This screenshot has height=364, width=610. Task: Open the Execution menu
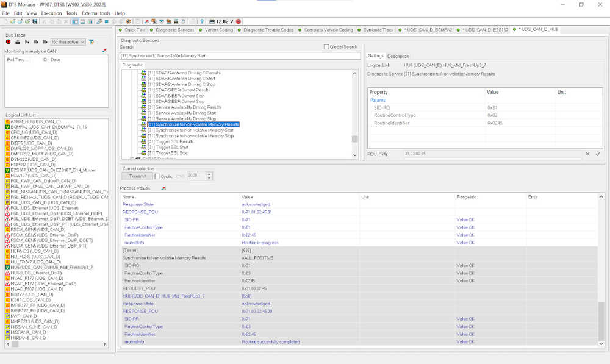51,13
